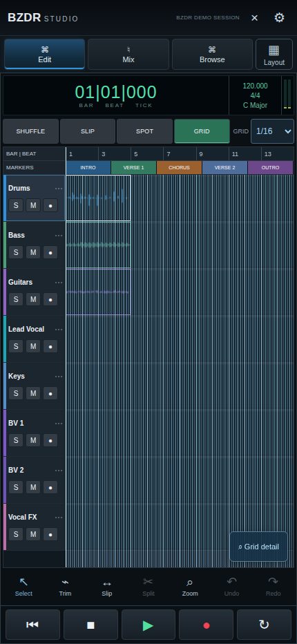Click the 4/4 time signature

(x=255, y=95)
